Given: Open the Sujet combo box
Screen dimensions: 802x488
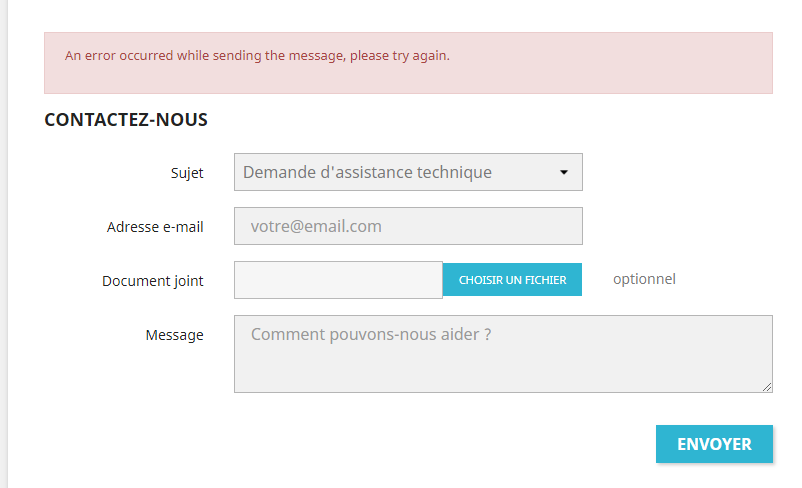Looking at the screenshot, I should [408, 172].
